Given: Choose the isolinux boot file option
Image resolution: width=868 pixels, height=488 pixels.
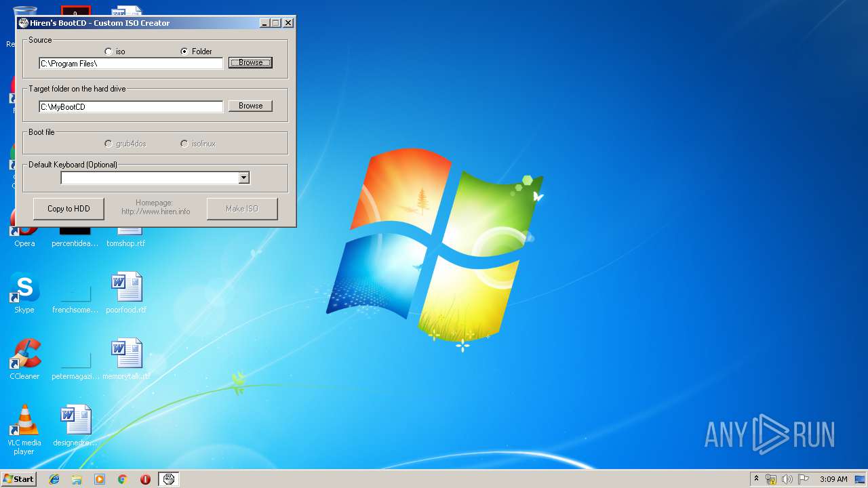Looking at the screenshot, I should [184, 144].
